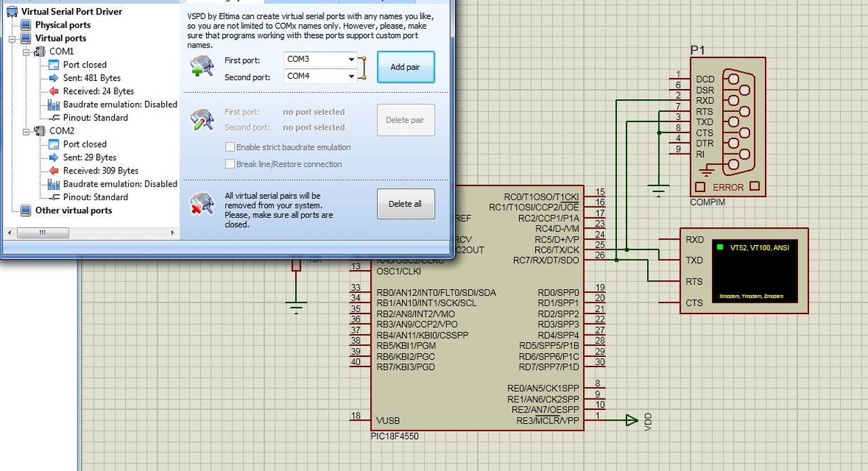Select the P1 COMPIM DB9 connector component
868x471 pixels.
[x=728, y=127]
